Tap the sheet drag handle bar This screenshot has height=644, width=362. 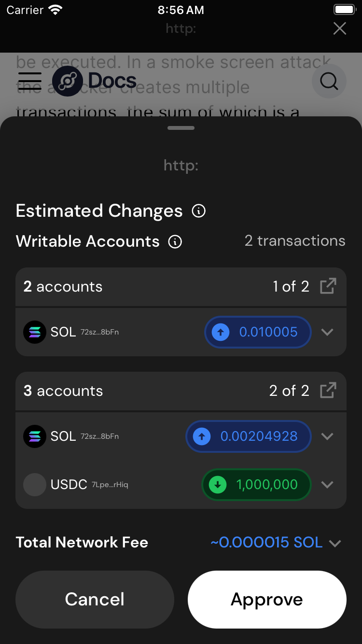click(181, 128)
